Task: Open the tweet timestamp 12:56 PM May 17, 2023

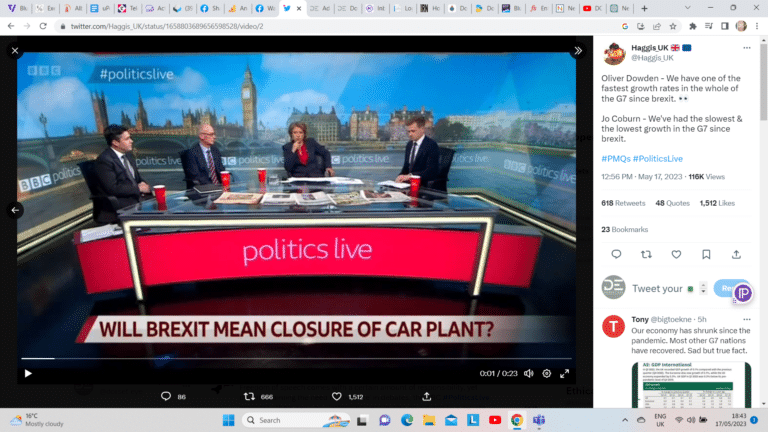Action: coord(641,177)
